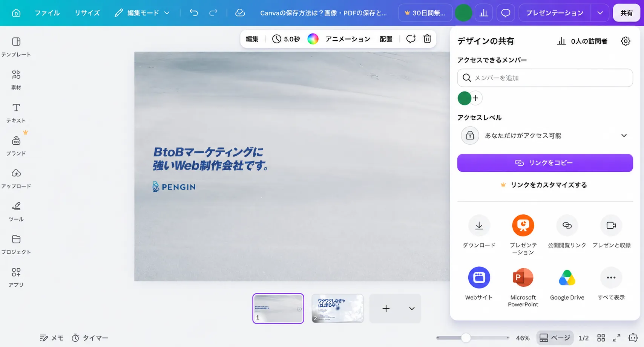Redo the last action

(213, 13)
